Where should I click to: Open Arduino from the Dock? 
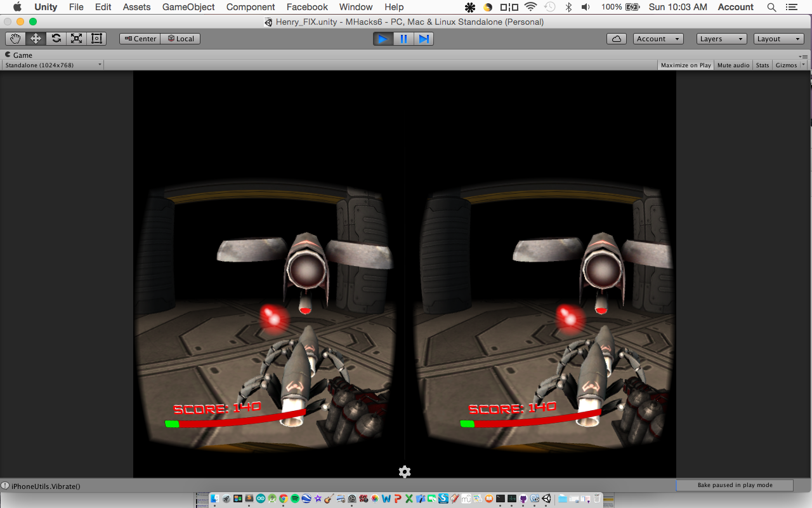pyautogui.click(x=261, y=498)
